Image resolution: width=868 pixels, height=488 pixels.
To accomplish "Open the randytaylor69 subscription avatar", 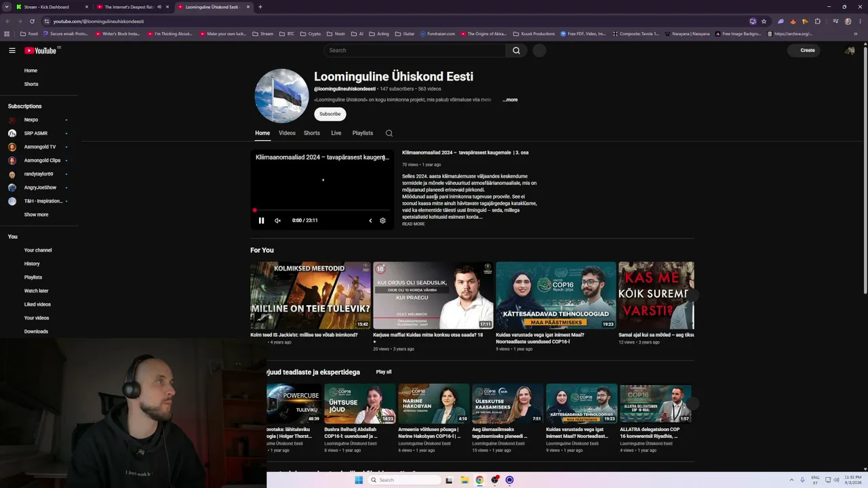I will point(12,174).
